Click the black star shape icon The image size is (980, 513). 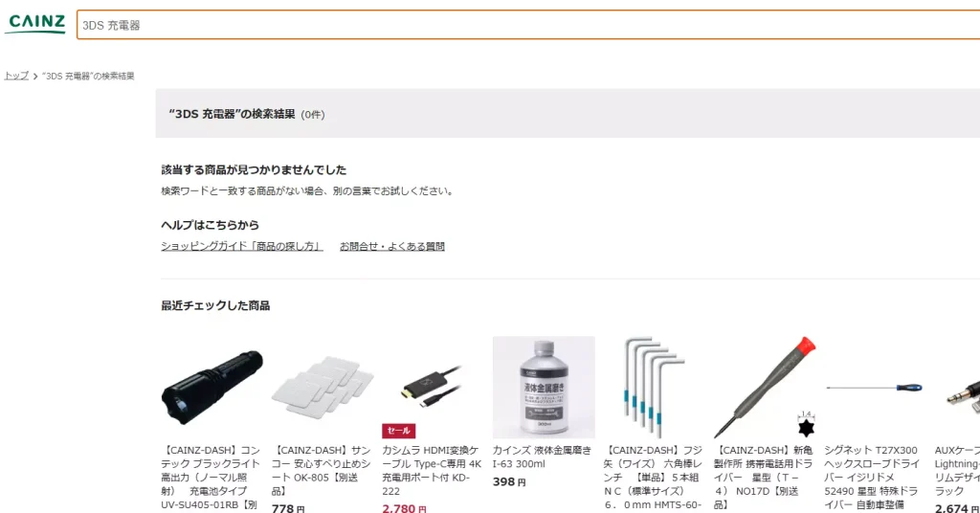806,428
